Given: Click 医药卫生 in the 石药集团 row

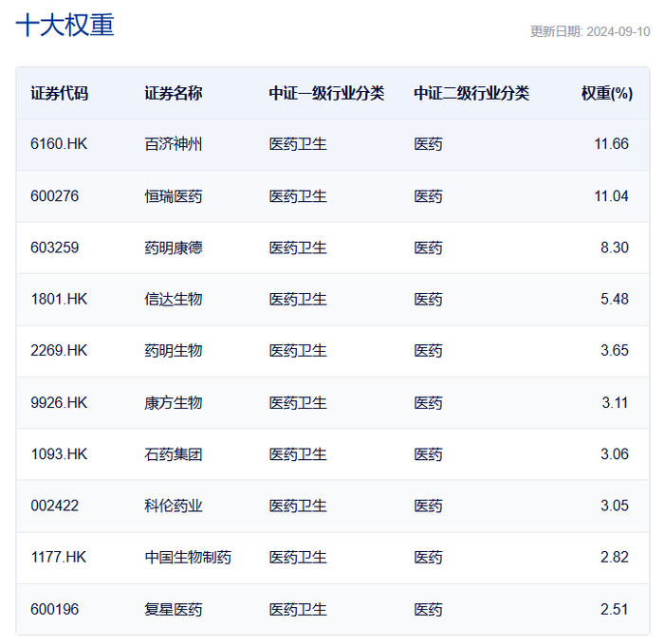Looking at the screenshot, I should pyautogui.click(x=298, y=454).
